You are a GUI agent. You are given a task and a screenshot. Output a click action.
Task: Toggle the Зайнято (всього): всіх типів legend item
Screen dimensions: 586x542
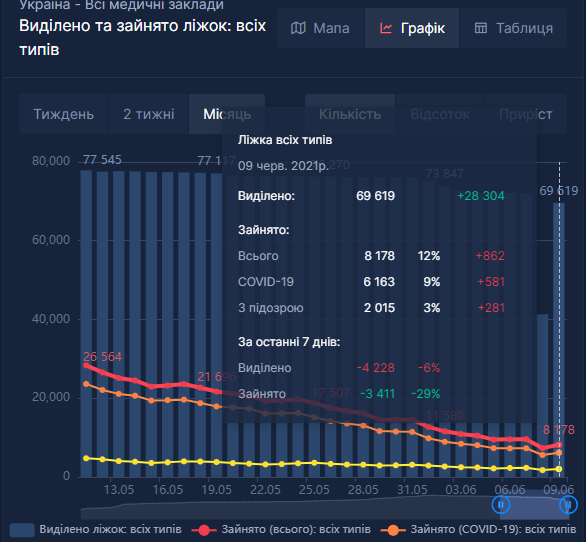point(281,530)
